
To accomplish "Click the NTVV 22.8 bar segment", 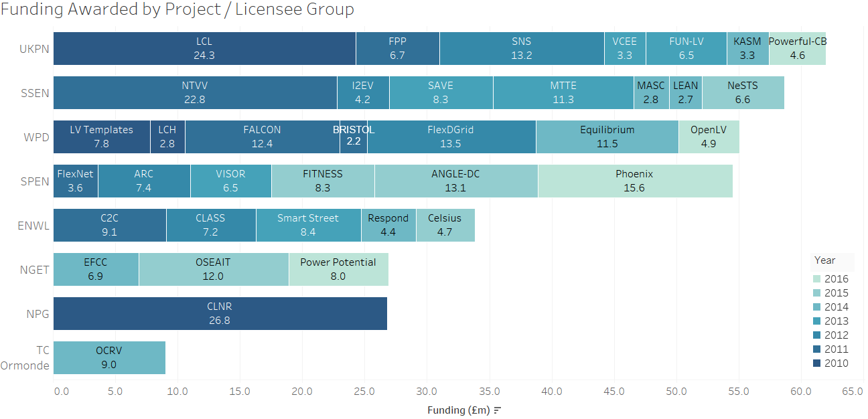I will 195,92.
